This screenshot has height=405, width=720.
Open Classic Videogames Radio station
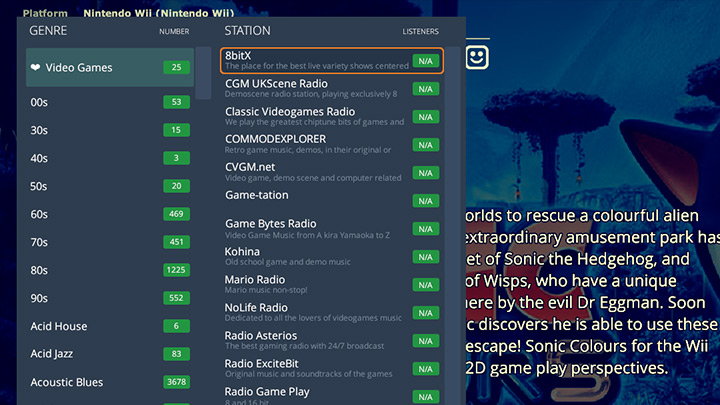coord(332,117)
